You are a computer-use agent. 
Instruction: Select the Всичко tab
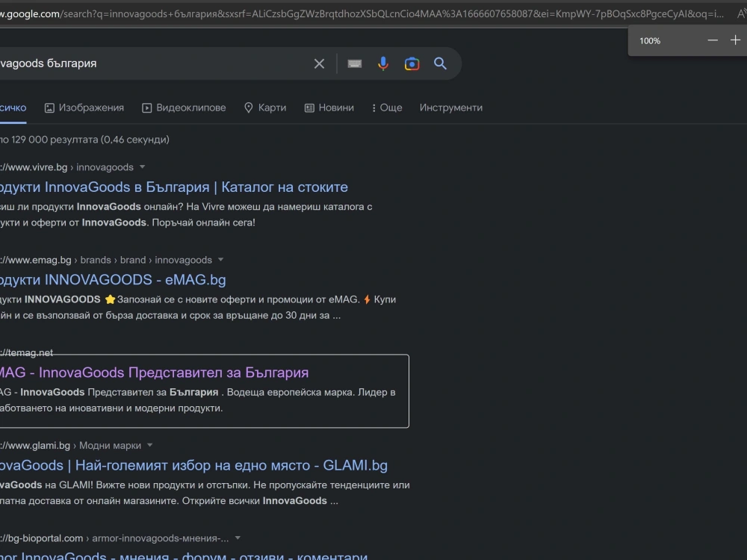[x=13, y=108]
